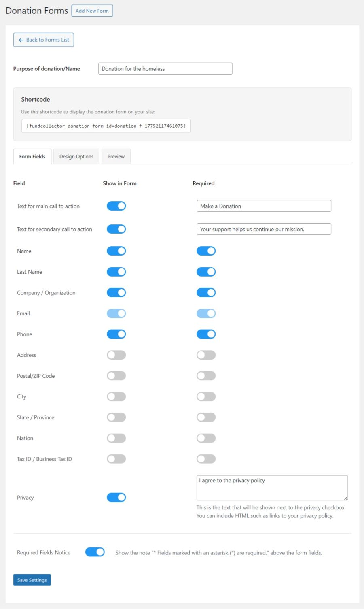Enable Tax ID / Business Tax ID field
Screen dimensions: 364x609
tap(116, 459)
